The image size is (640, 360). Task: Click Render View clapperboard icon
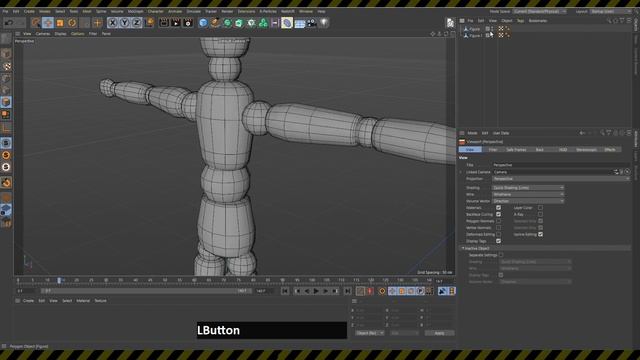point(164,23)
